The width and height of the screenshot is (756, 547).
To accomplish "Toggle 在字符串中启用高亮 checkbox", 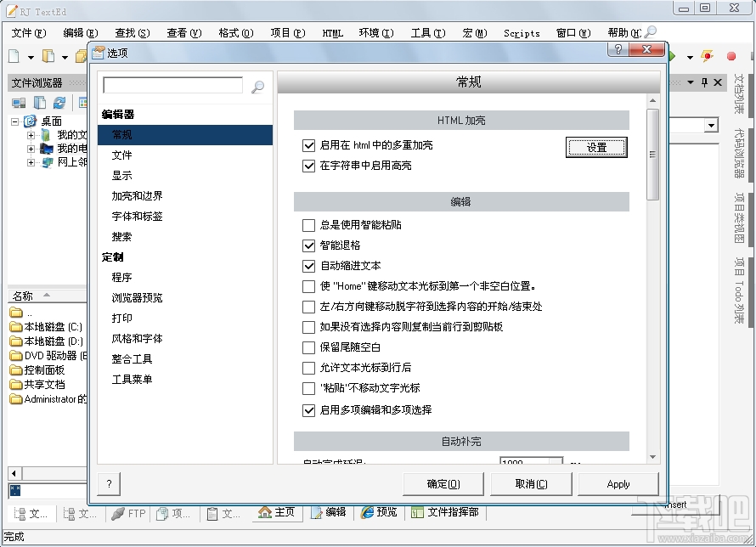I will [308, 166].
